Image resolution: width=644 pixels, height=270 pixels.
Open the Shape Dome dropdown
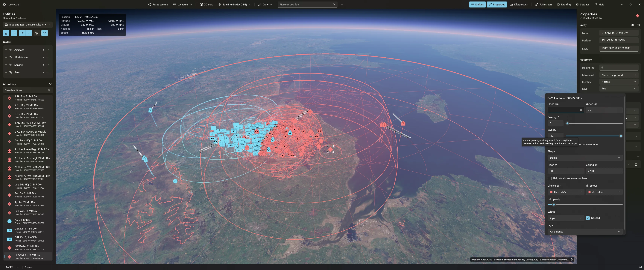click(x=585, y=158)
